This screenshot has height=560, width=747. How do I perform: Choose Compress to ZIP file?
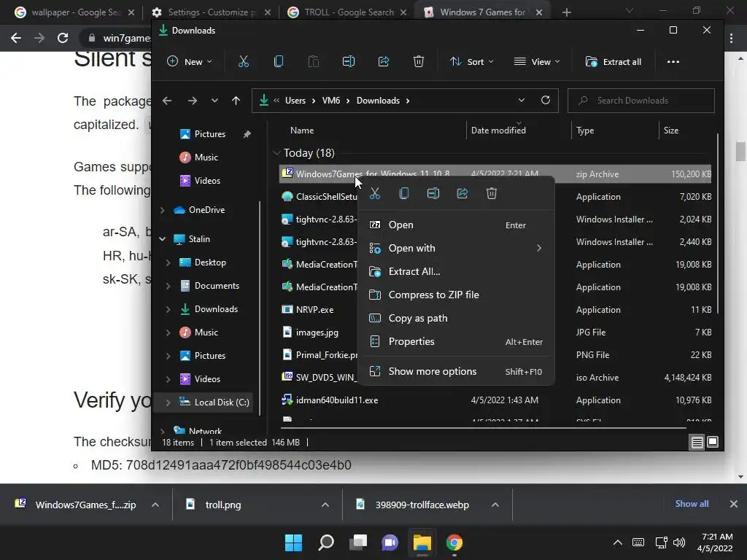[x=457, y=295]
